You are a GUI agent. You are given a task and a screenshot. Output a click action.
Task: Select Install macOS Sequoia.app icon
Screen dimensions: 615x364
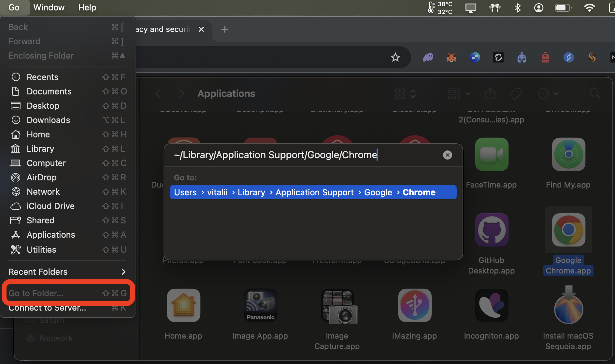[x=568, y=305]
